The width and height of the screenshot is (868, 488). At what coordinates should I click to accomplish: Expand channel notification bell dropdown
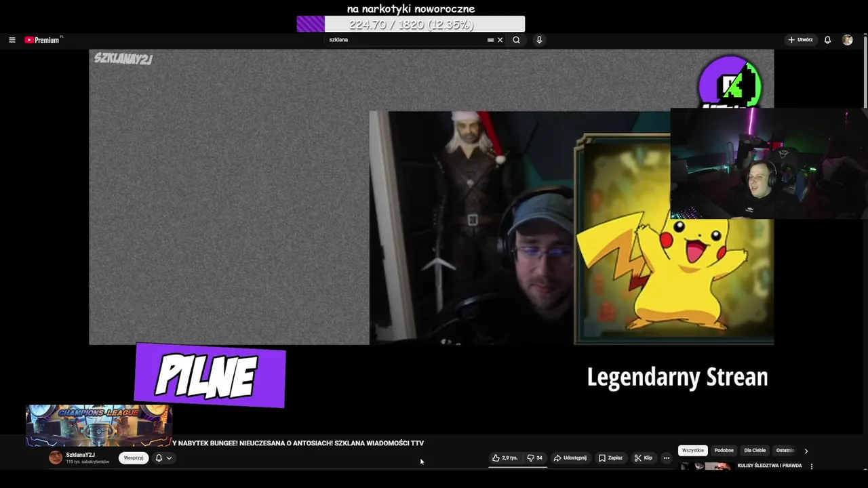pos(163,457)
